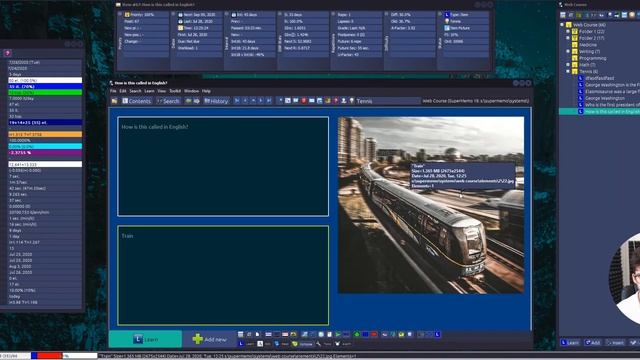
Task: Open the File menu
Action: pyautogui.click(x=113, y=91)
